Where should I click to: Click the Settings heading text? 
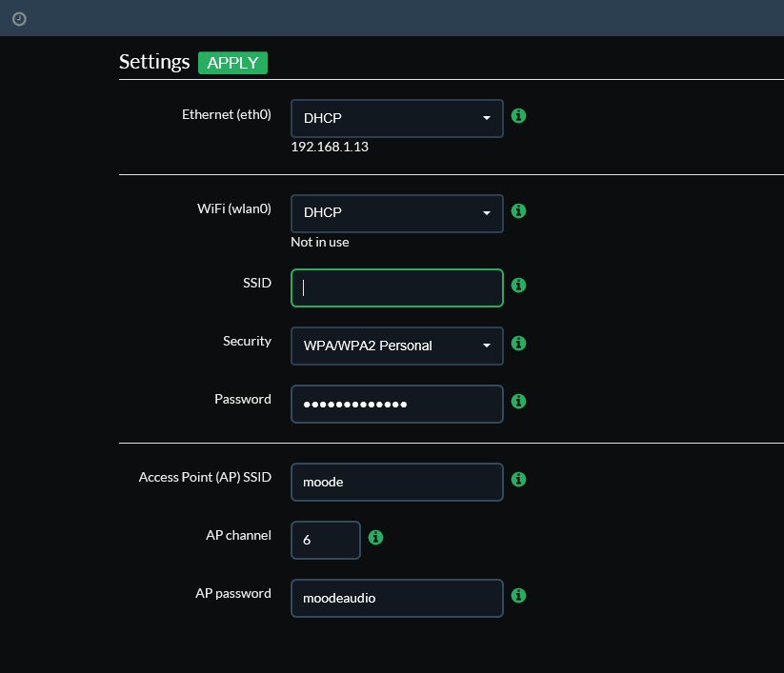coord(154,62)
